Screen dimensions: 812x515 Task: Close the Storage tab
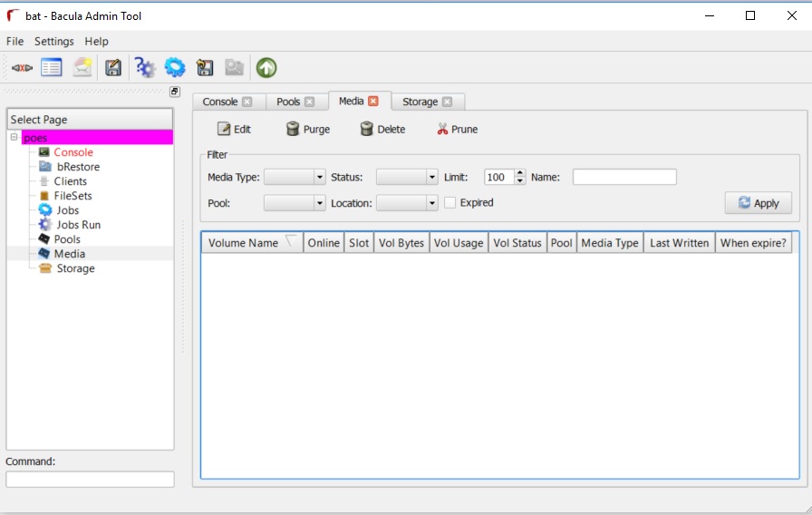pyautogui.click(x=448, y=102)
